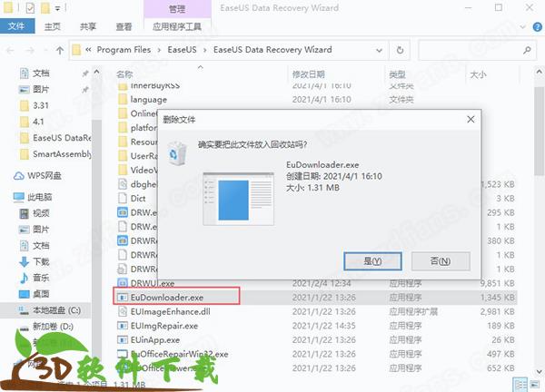
Task: Click Program Files in the address path
Action: pyautogui.click(x=124, y=50)
